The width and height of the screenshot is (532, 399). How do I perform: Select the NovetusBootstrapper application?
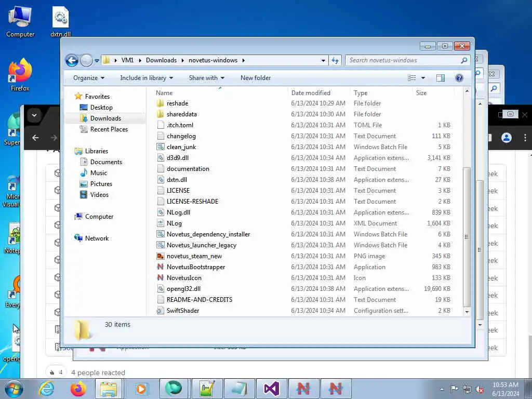point(196,267)
